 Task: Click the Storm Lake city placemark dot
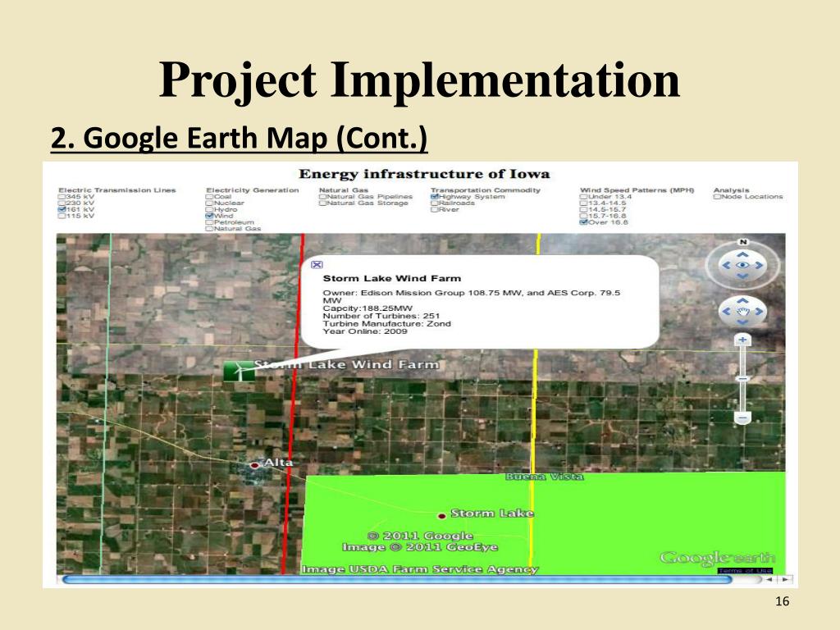click(442, 516)
